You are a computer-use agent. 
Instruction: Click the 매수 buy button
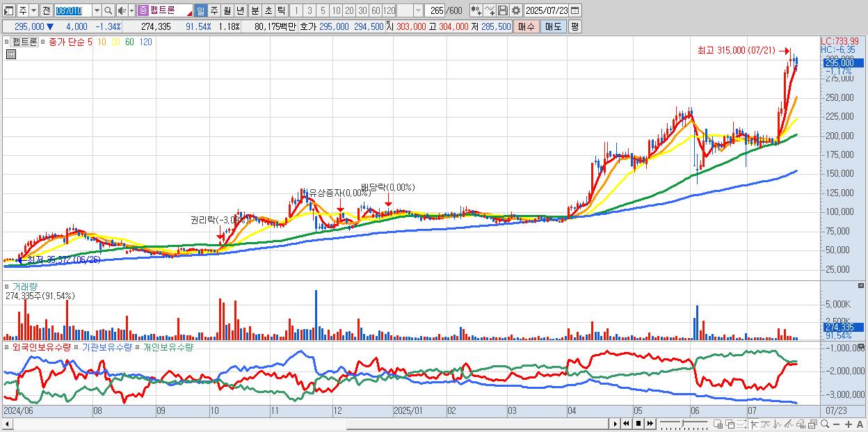(527, 26)
